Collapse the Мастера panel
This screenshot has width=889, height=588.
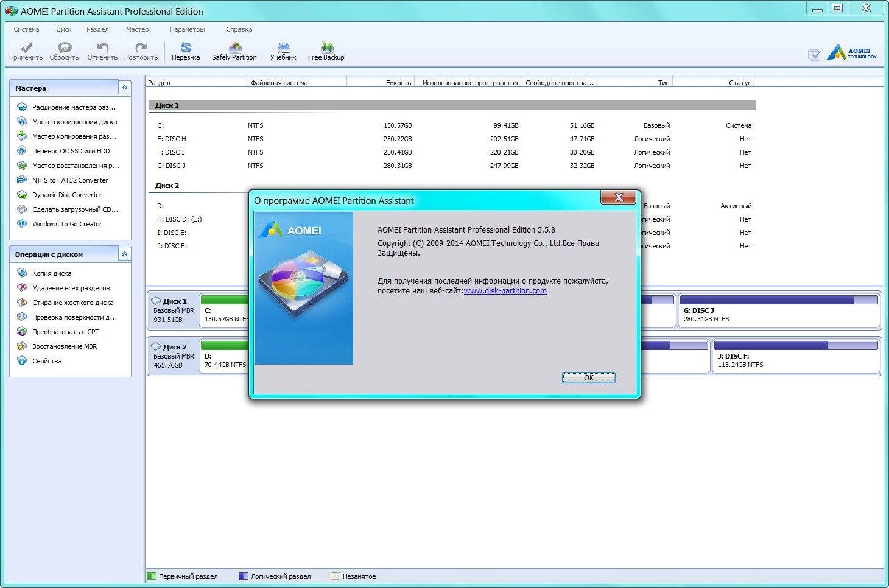point(125,88)
